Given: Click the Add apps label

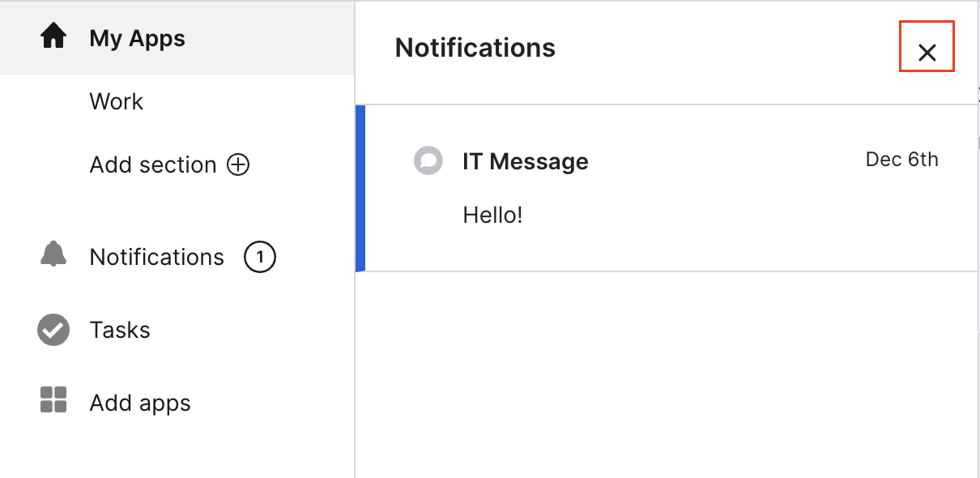Looking at the screenshot, I should coord(140,403).
